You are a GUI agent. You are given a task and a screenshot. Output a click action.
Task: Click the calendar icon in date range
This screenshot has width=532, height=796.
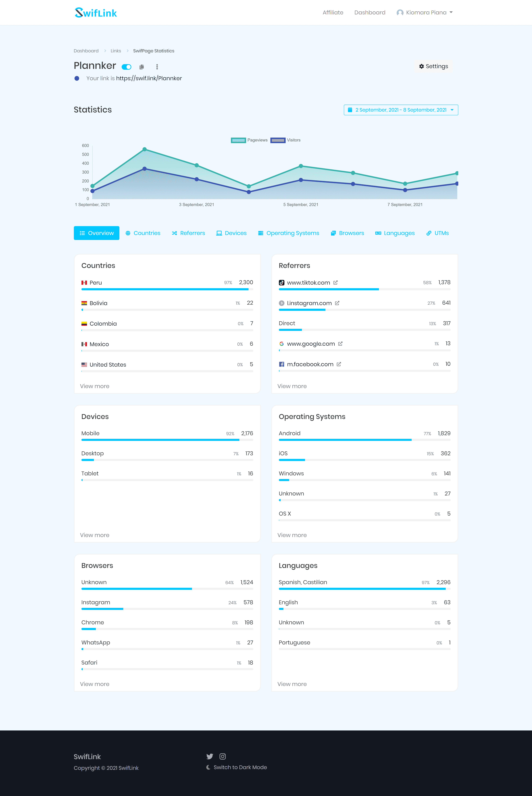pos(350,110)
